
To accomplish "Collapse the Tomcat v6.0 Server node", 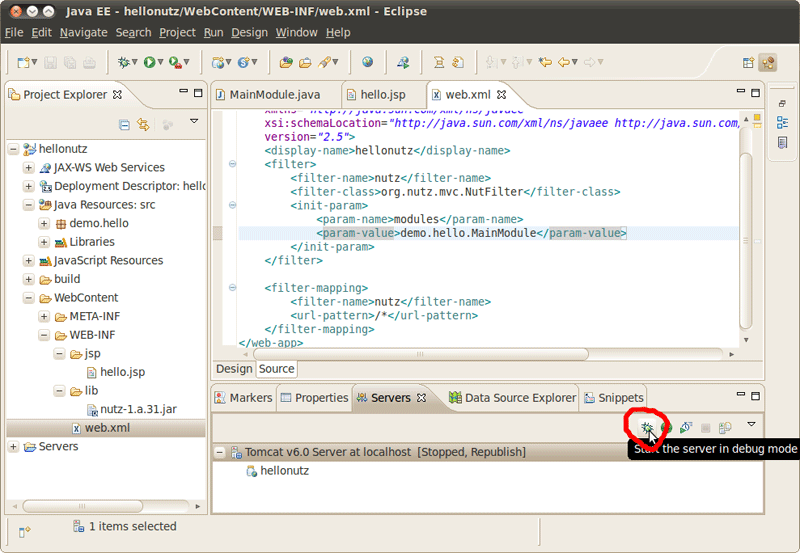I will 220,453.
